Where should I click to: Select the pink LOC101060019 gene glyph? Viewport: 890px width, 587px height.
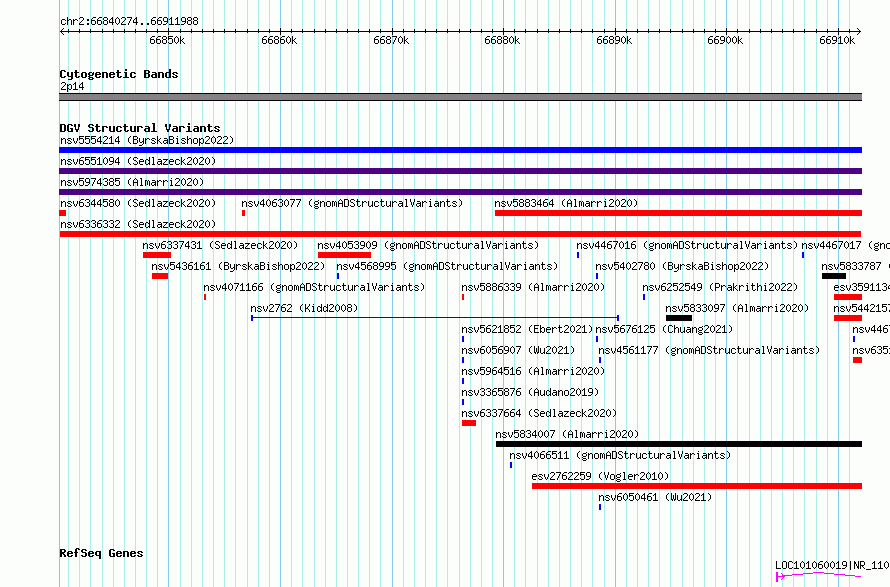818,576
